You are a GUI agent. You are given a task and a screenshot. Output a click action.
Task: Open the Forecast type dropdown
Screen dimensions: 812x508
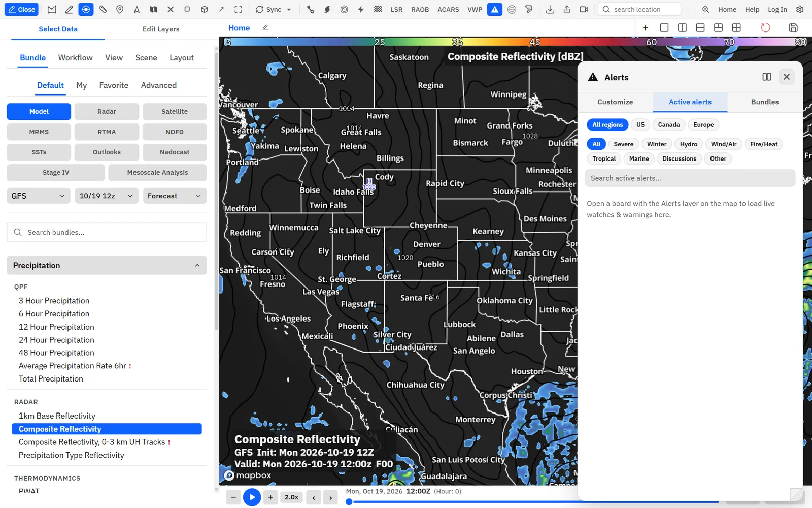pos(175,196)
